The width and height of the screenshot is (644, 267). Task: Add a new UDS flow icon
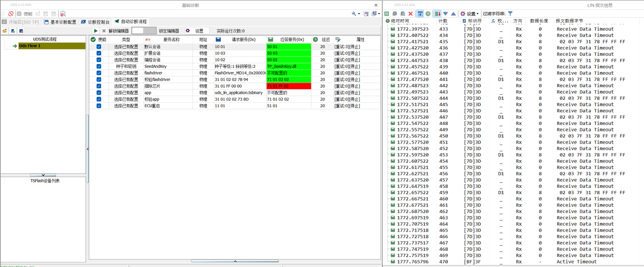13,31
